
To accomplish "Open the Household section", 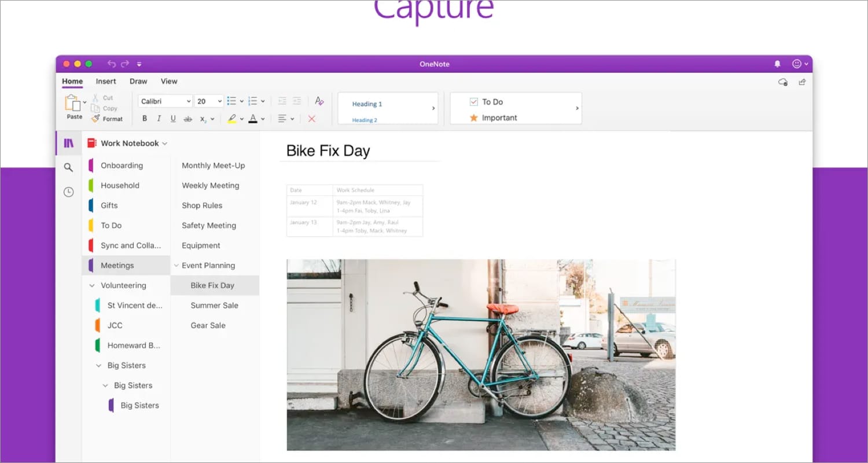I will 126,185.
